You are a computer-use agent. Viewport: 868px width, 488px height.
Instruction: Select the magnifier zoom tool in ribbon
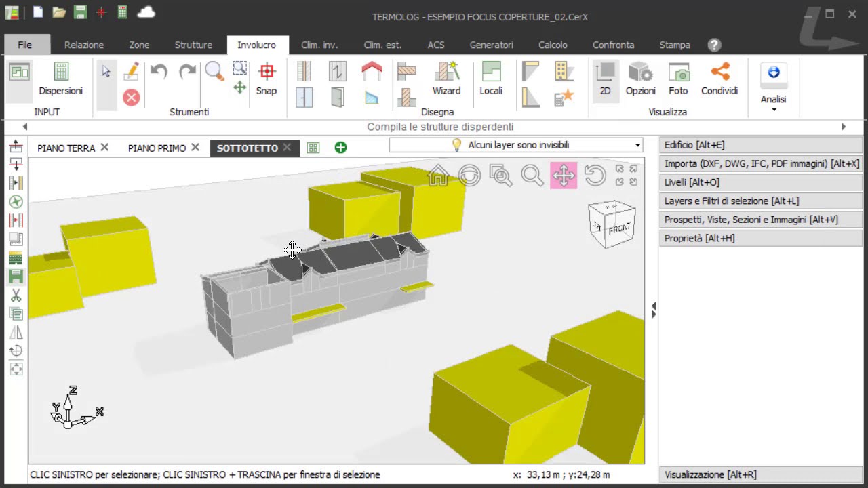point(214,71)
